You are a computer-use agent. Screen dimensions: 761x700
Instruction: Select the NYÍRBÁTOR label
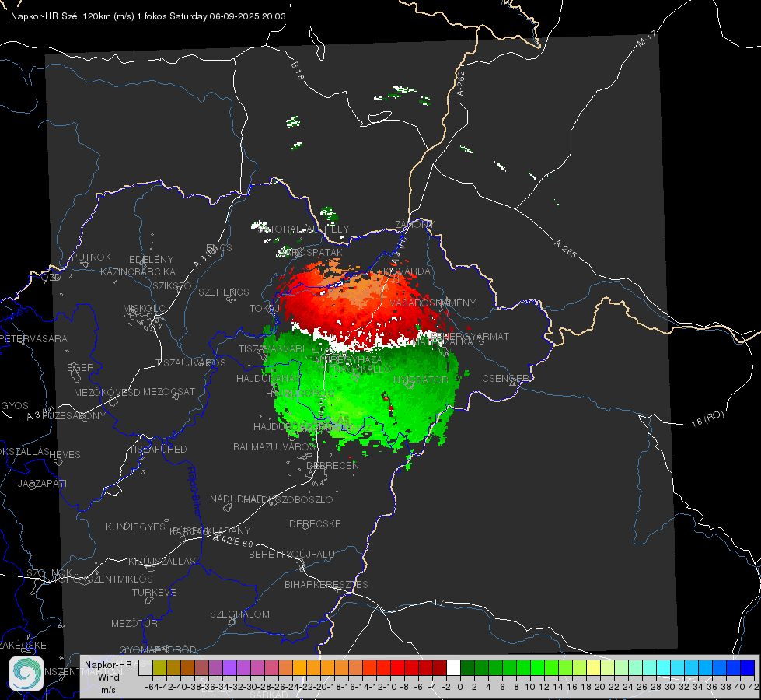(421, 380)
